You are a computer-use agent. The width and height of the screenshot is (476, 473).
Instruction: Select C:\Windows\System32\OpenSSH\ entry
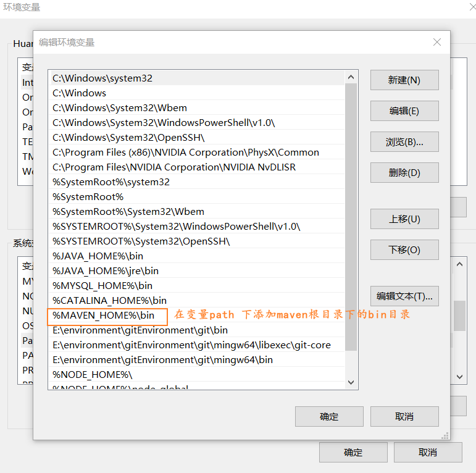(x=197, y=138)
